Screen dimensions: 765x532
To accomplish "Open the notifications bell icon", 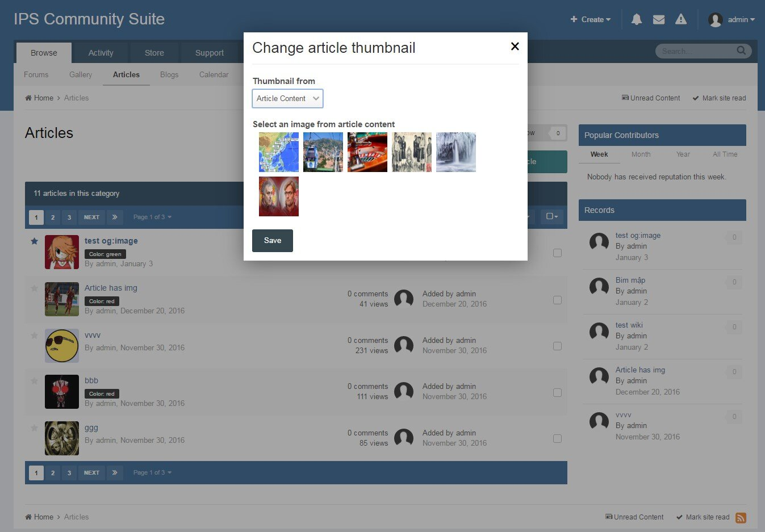I will pos(637,20).
